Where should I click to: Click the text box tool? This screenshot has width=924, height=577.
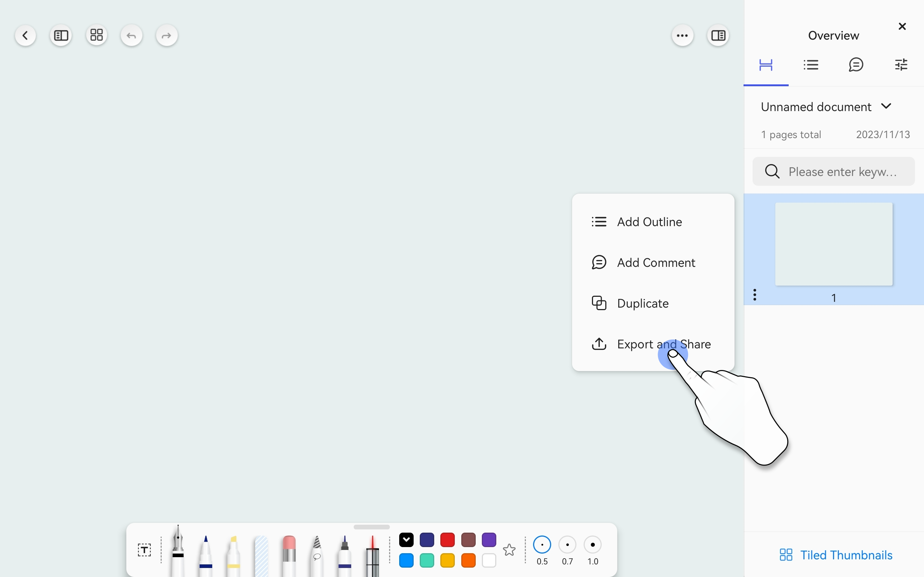coord(144,550)
